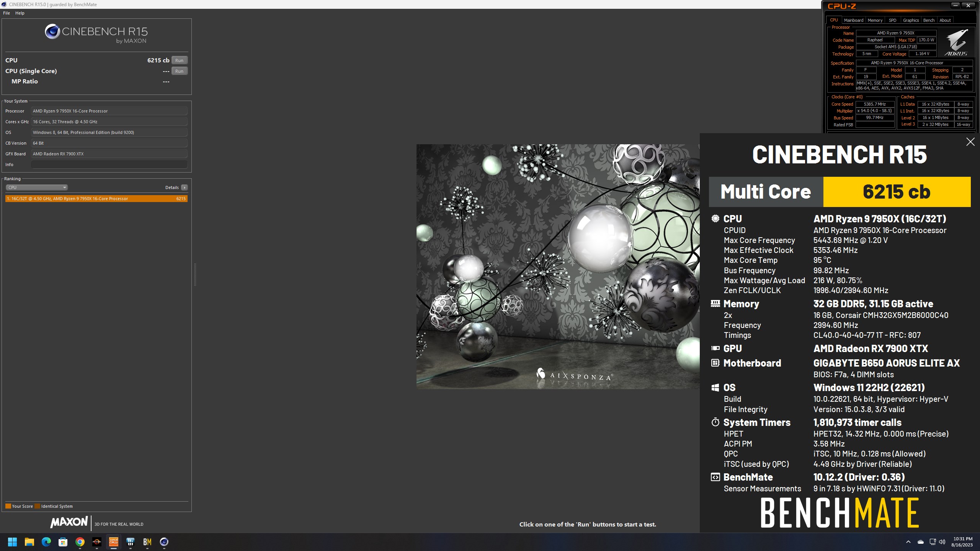Switch to the Mainboard tab in CPU-Z
This screenshot has width=980, height=551.
pos(853,20)
